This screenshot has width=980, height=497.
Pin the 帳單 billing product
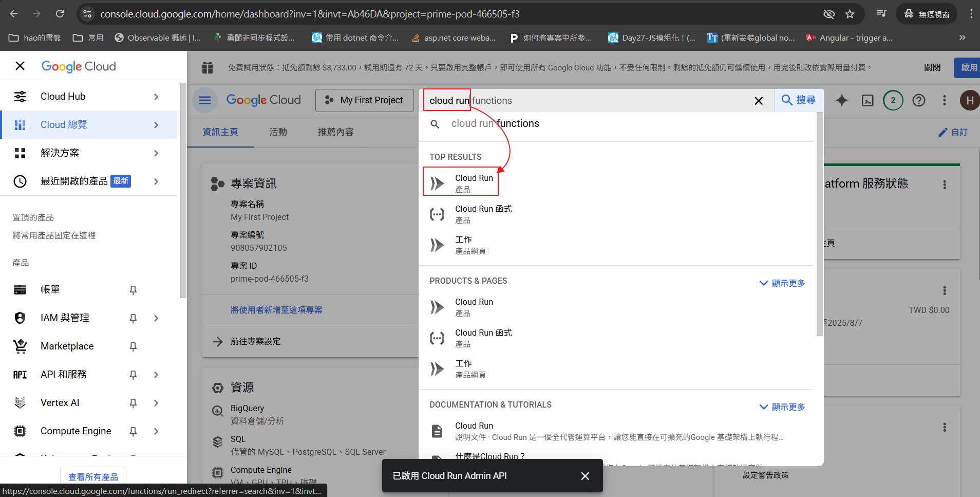point(133,290)
